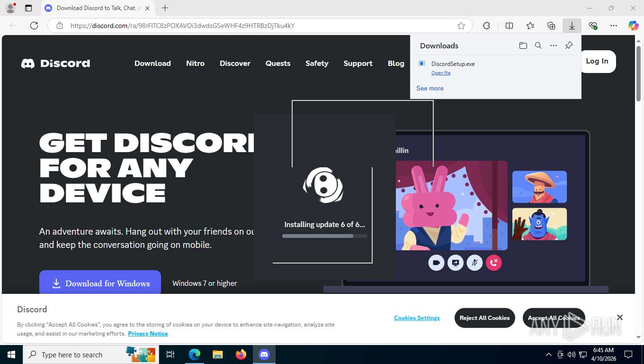
Task: Open a new browser tab
Action: point(165,8)
